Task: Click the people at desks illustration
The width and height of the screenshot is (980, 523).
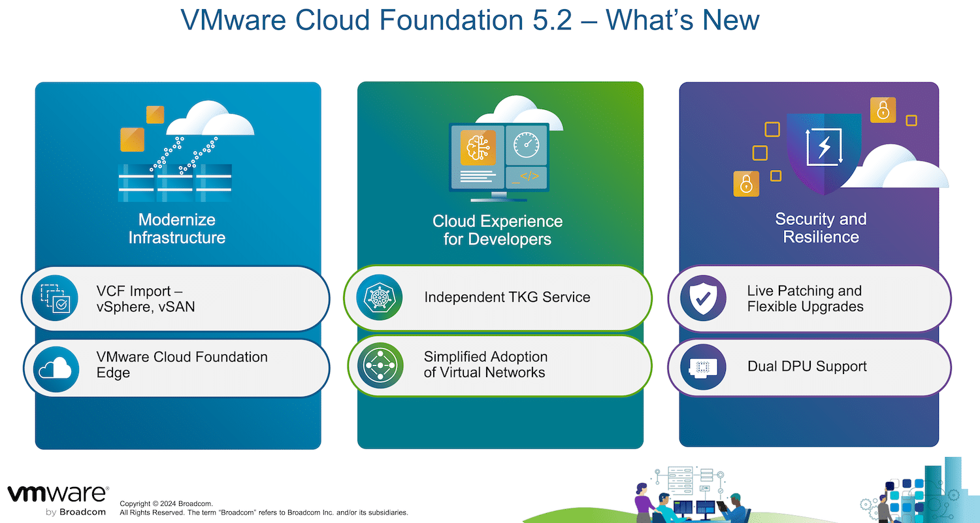Action: pos(692,494)
